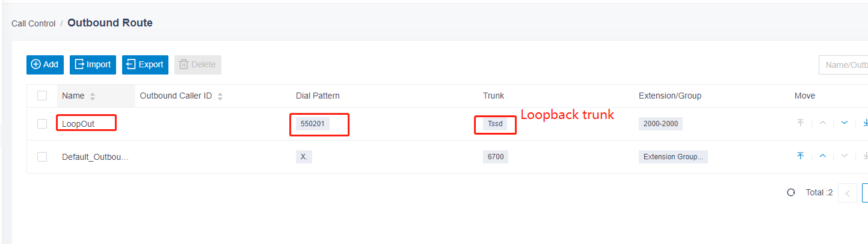Sort routes by Name column arrows

(93, 96)
